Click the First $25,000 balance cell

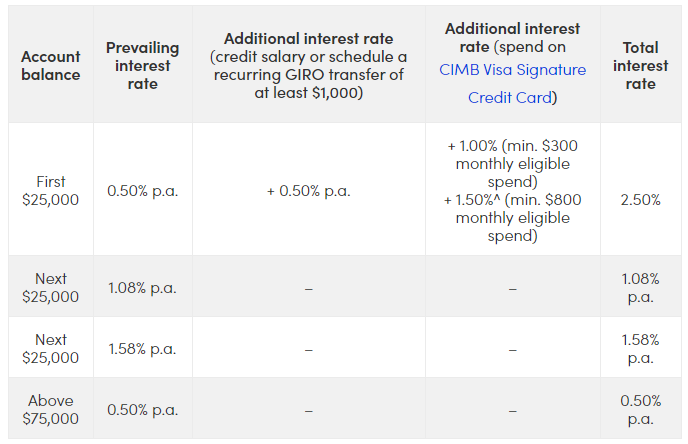coord(51,190)
